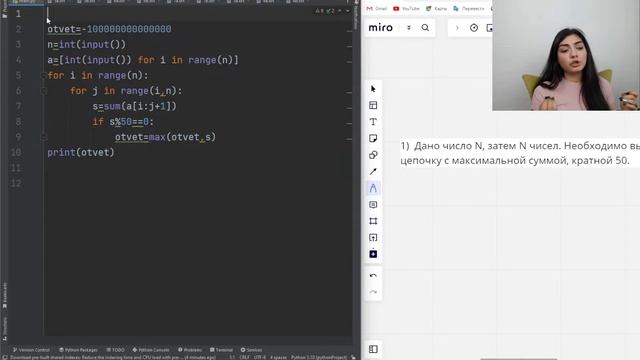640x360 pixels.
Task: Open the Upload tool in Miro
Action: coord(373,238)
